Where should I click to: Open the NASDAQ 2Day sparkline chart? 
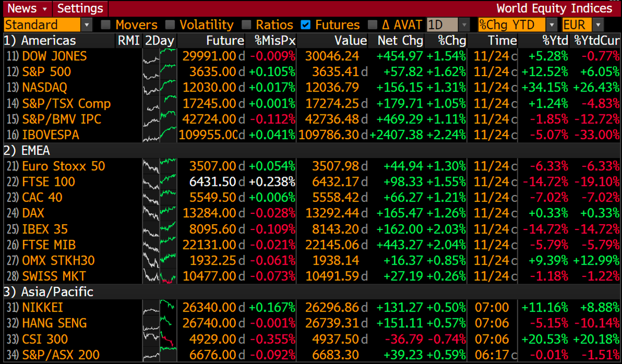click(160, 88)
